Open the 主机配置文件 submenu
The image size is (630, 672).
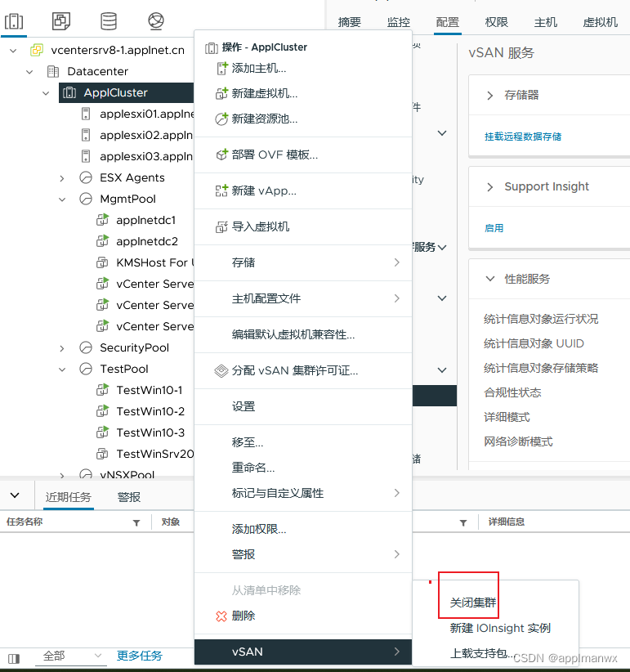303,298
